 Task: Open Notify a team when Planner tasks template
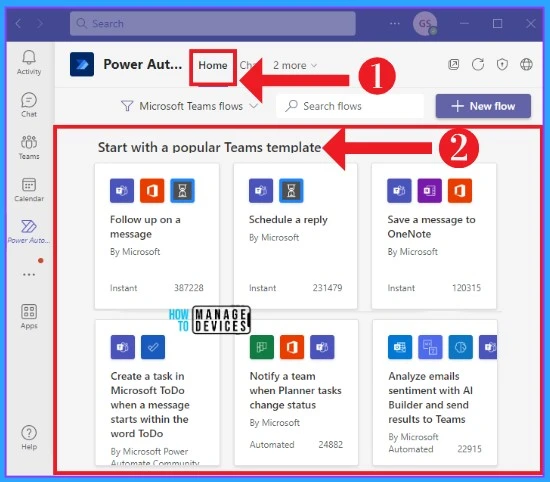(x=296, y=392)
